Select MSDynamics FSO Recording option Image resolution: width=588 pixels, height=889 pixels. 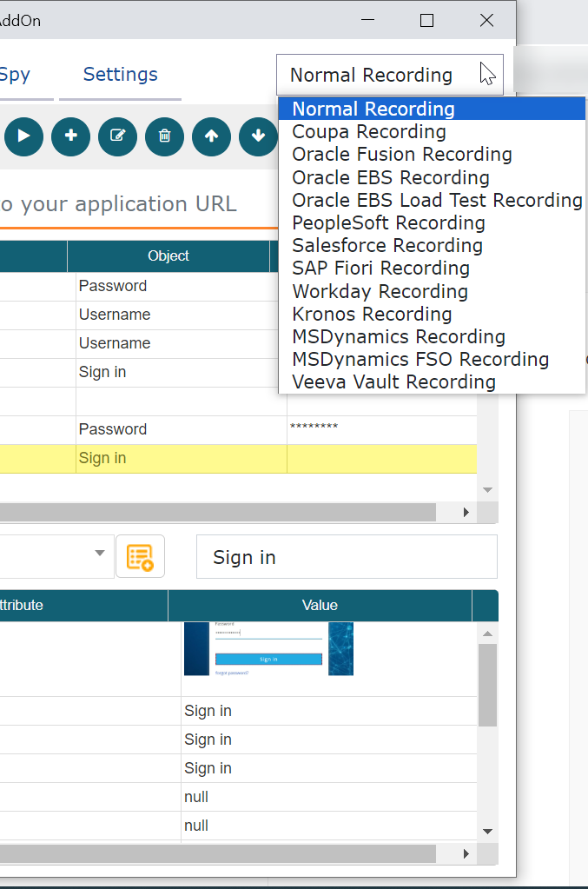(x=432, y=360)
